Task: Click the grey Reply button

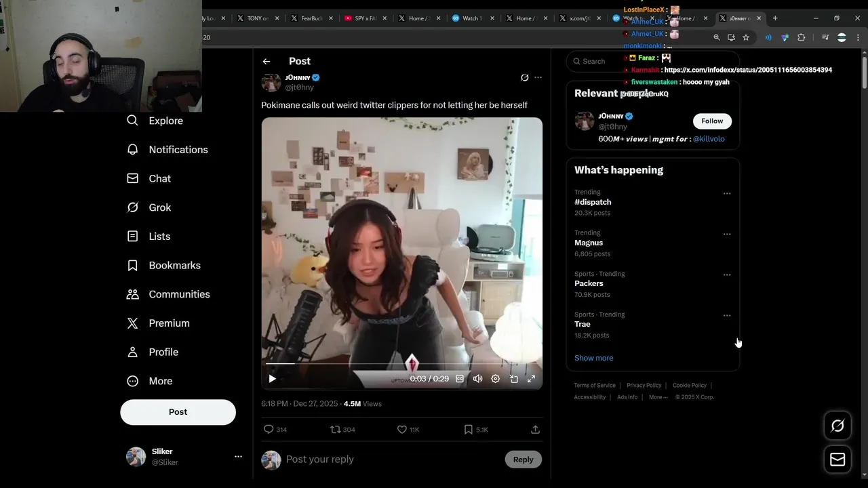Action: 523,459
